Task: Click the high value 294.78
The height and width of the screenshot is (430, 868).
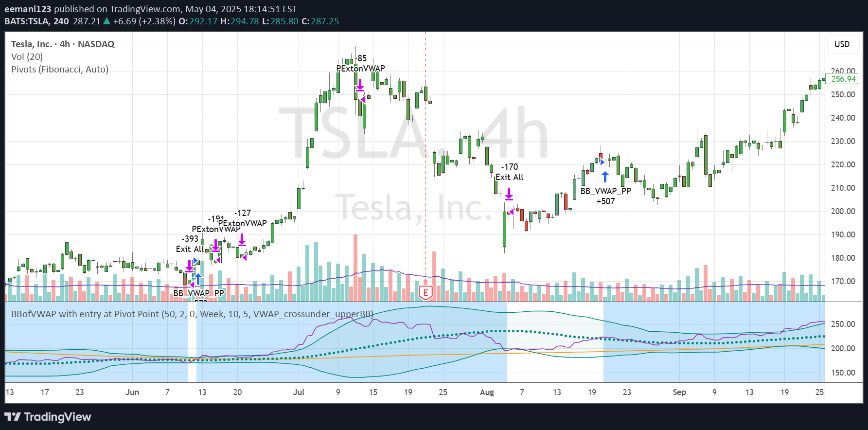Action: point(245,21)
